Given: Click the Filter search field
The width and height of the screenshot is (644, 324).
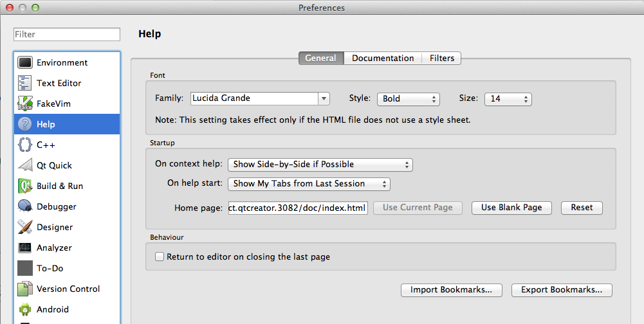Looking at the screenshot, I should click(x=67, y=34).
